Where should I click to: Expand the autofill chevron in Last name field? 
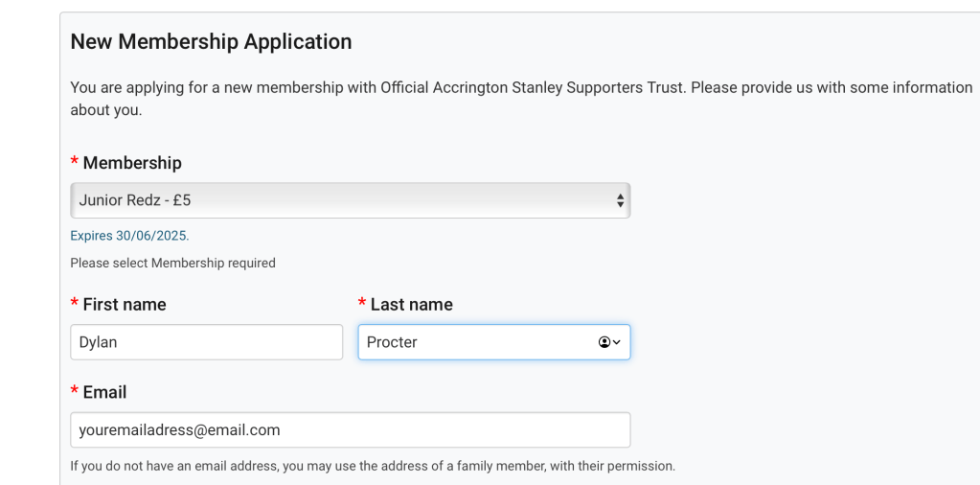point(617,342)
